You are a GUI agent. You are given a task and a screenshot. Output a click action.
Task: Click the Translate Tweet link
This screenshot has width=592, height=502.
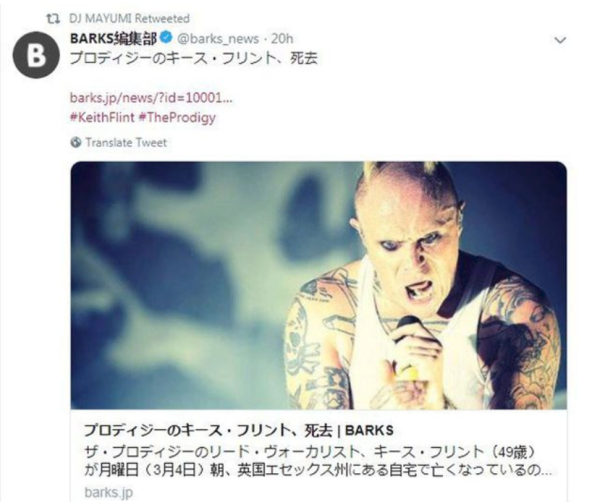point(126,142)
